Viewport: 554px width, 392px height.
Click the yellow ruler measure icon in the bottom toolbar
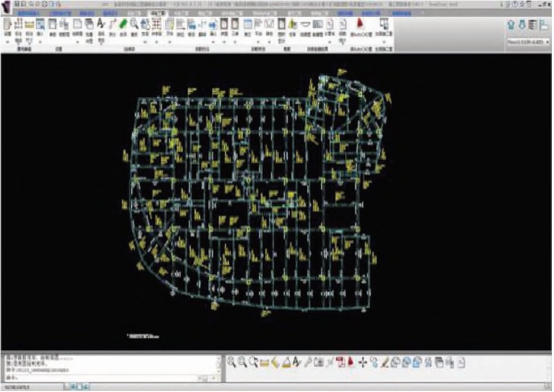click(x=264, y=363)
